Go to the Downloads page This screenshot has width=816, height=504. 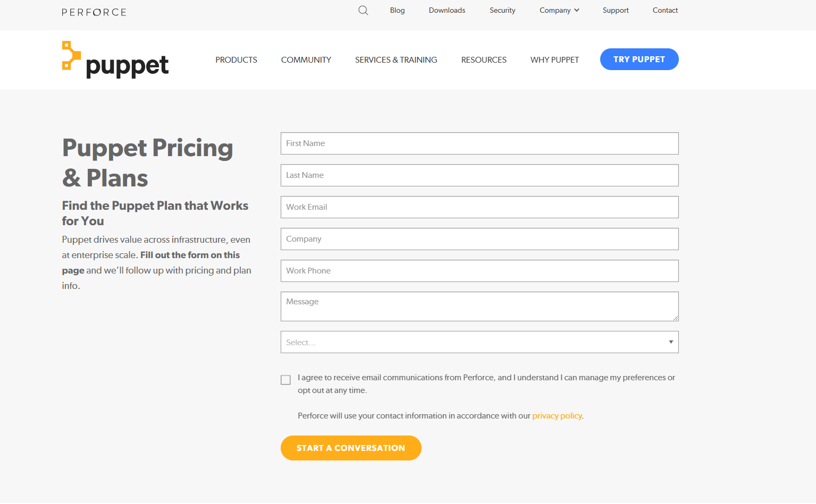click(x=447, y=10)
